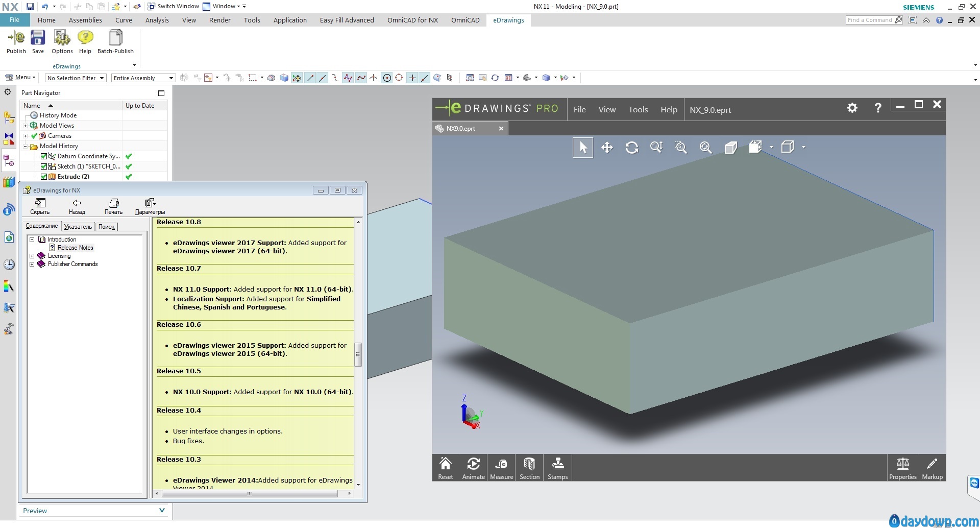
Task: Open eDrawings Options in the ribbon
Action: (x=62, y=41)
